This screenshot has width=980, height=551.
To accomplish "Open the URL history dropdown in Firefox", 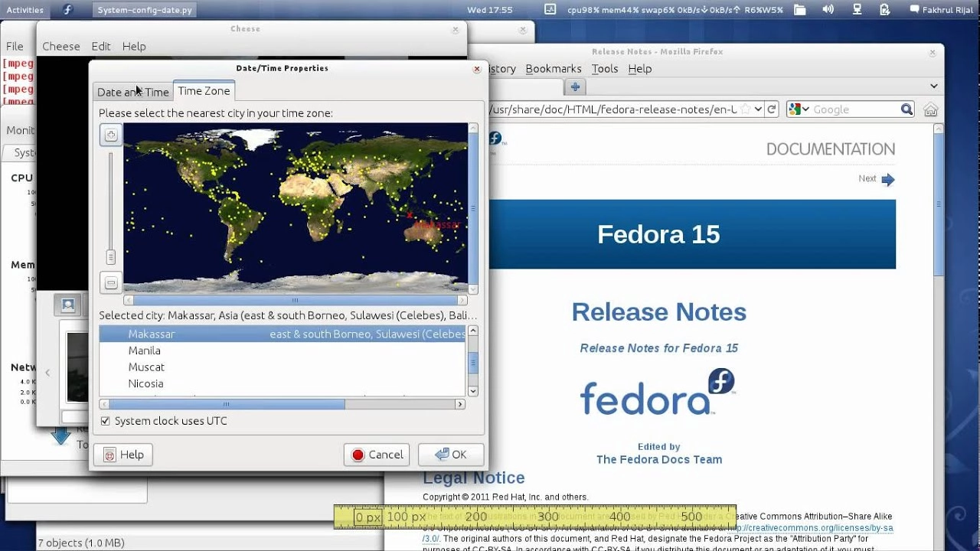I will [x=758, y=109].
